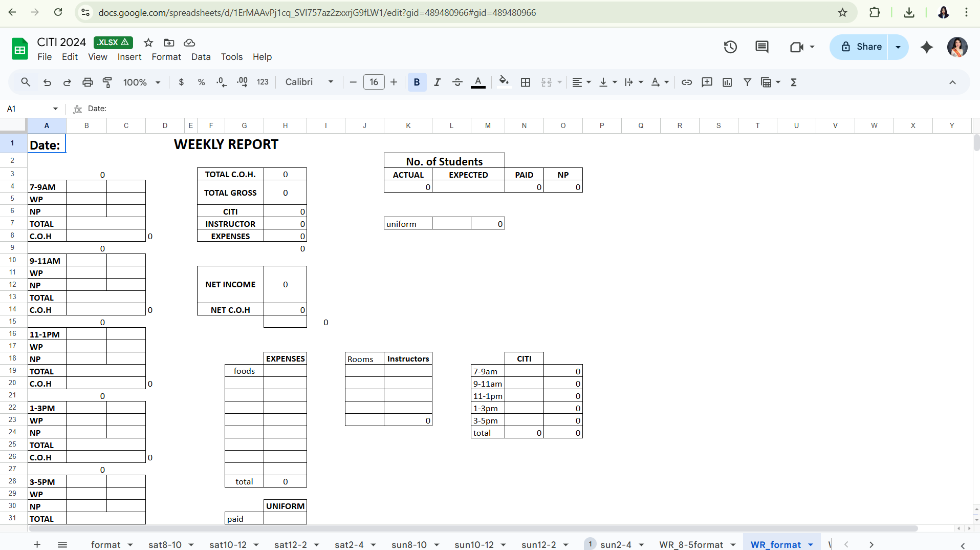This screenshot has height=550, width=980.
Task: Toggle italic formatting
Action: pyautogui.click(x=437, y=82)
